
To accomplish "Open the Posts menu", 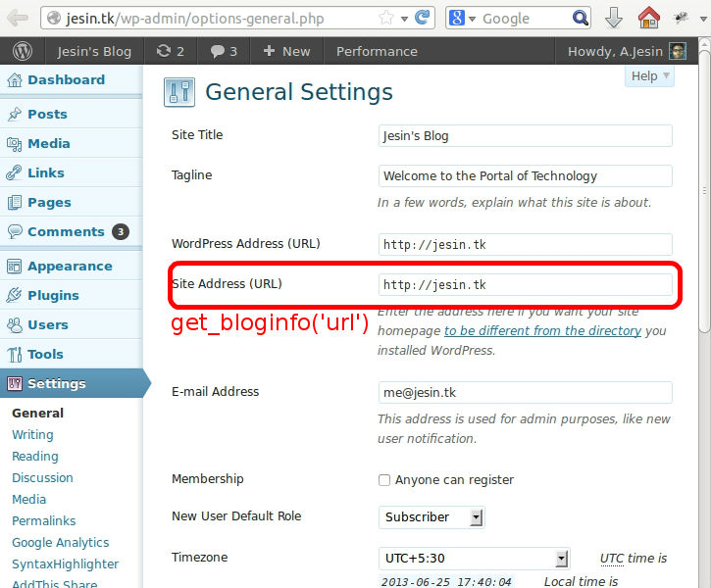I will coord(72,114).
